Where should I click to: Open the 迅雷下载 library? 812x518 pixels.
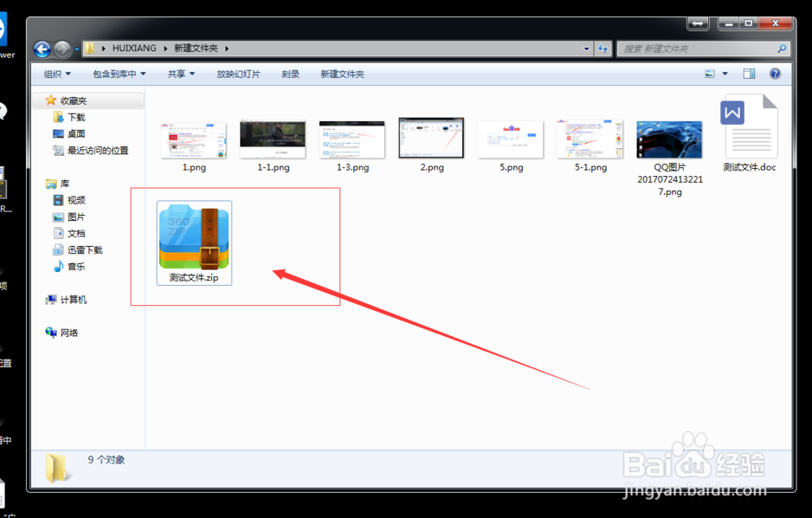tap(85, 250)
